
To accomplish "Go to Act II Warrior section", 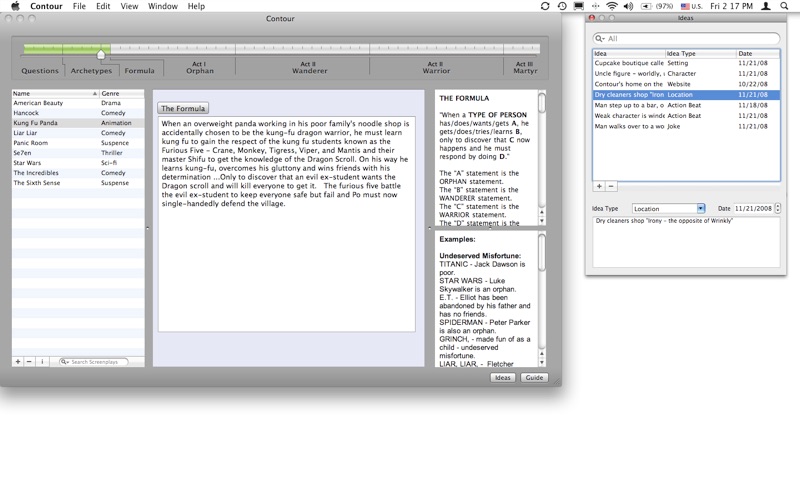I will tap(436, 67).
